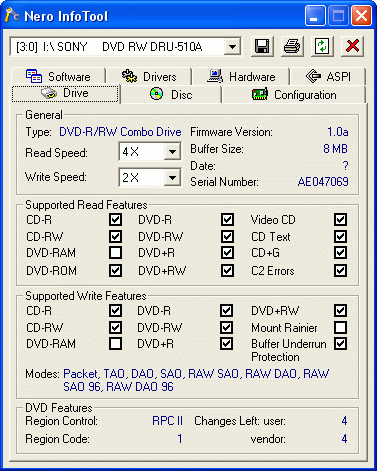Select the Hardware tab
The image size is (377, 471).
(241, 77)
